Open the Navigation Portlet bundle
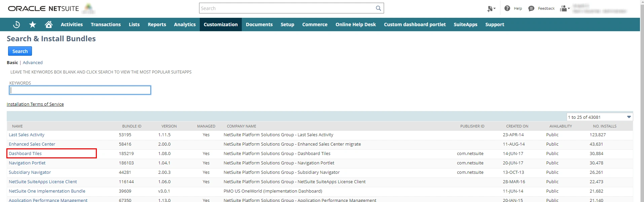 (x=27, y=163)
